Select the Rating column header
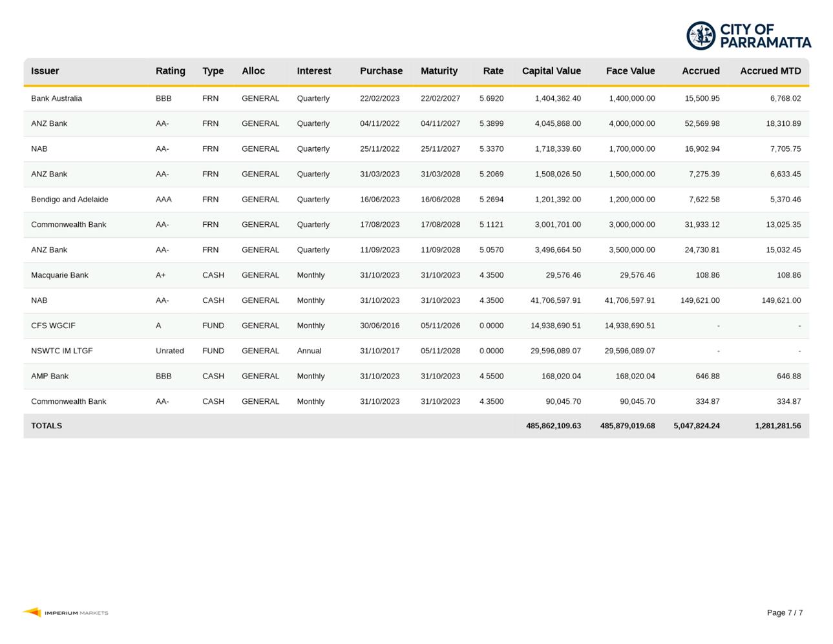Viewport: 833px width, 644px height. point(170,71)
